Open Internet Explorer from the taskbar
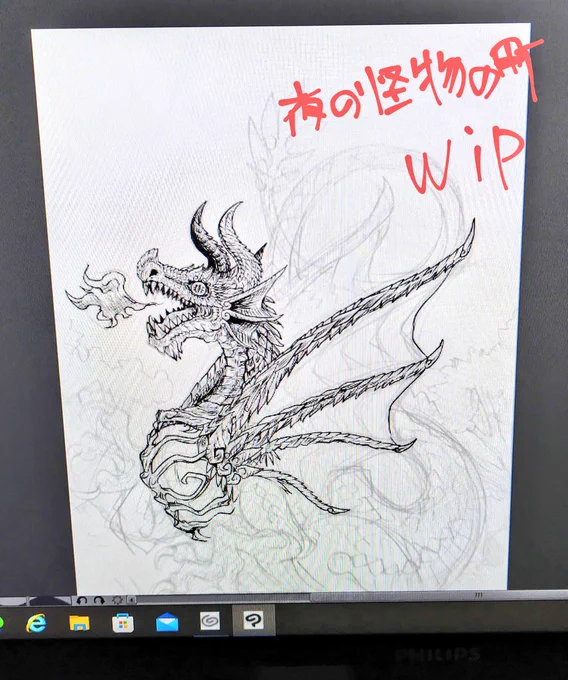 point(36,623)
